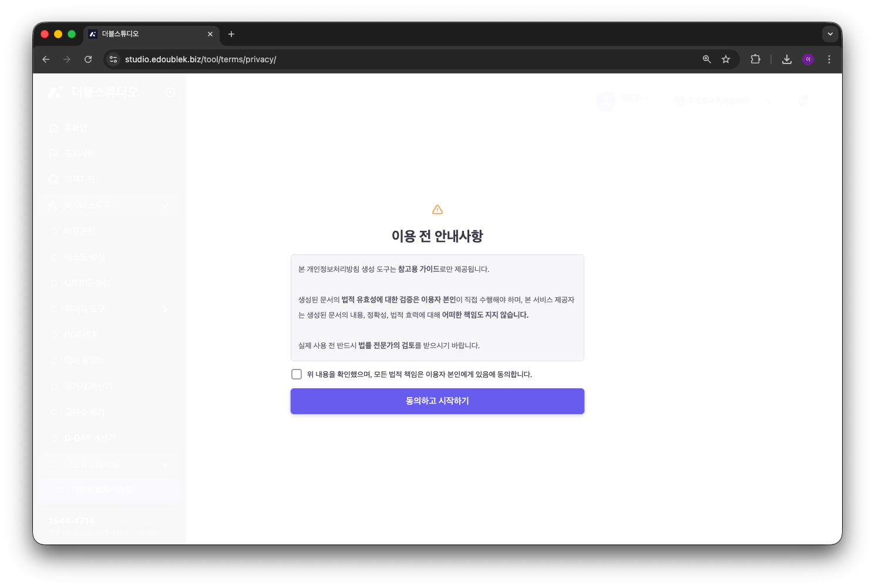Click the wrench icon beside 비지니스도구
Viewport: 875px width, 588px height.
point(54,205)
